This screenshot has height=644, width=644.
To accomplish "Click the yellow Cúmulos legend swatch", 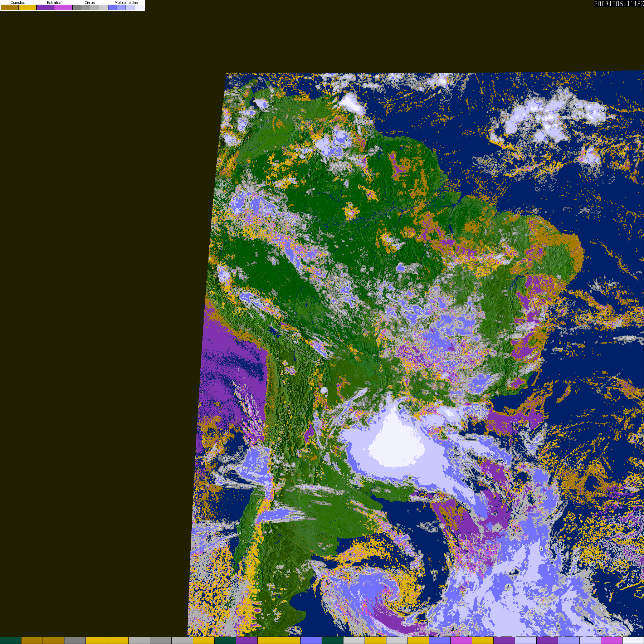I will [x=28, y=7].
